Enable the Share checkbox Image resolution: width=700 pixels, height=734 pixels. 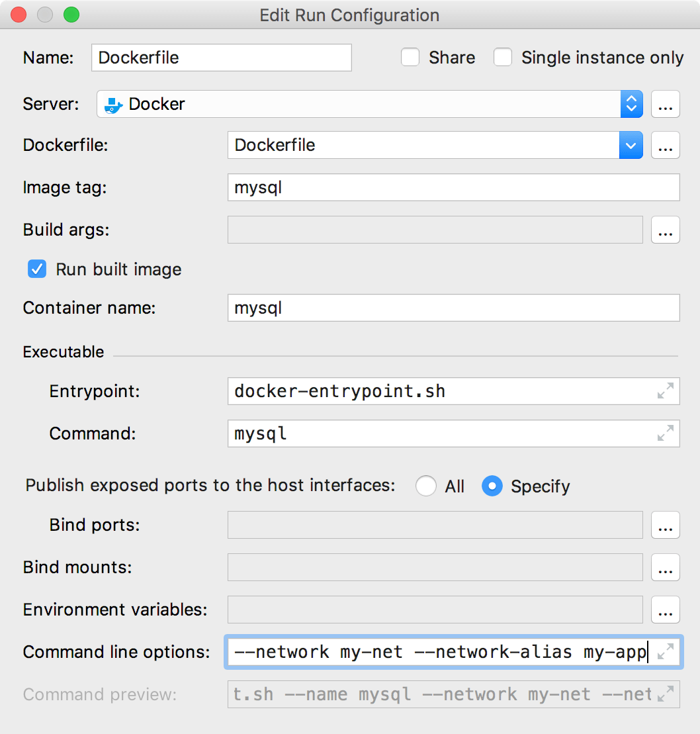pos(410,57)
